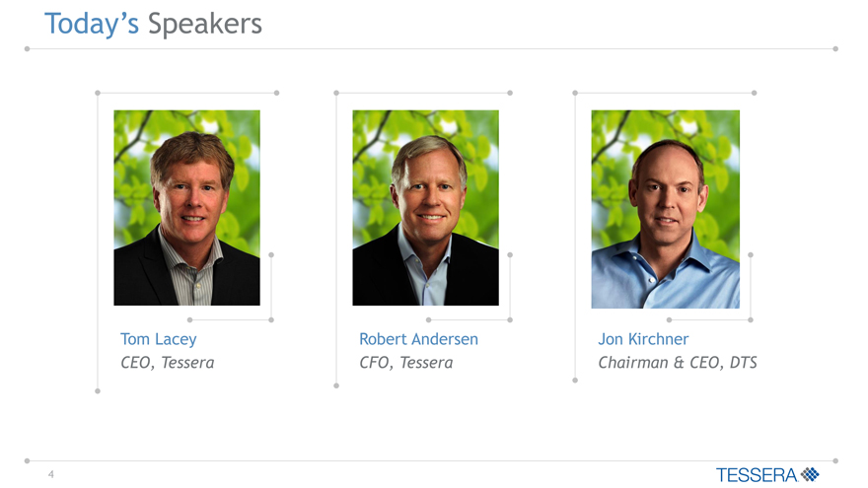The height and width of the screenshot is (488, 868).
Task: Click the 'CFO, Tessera' subtitle text
Action: pyautogui.click(x=405, y=363)
